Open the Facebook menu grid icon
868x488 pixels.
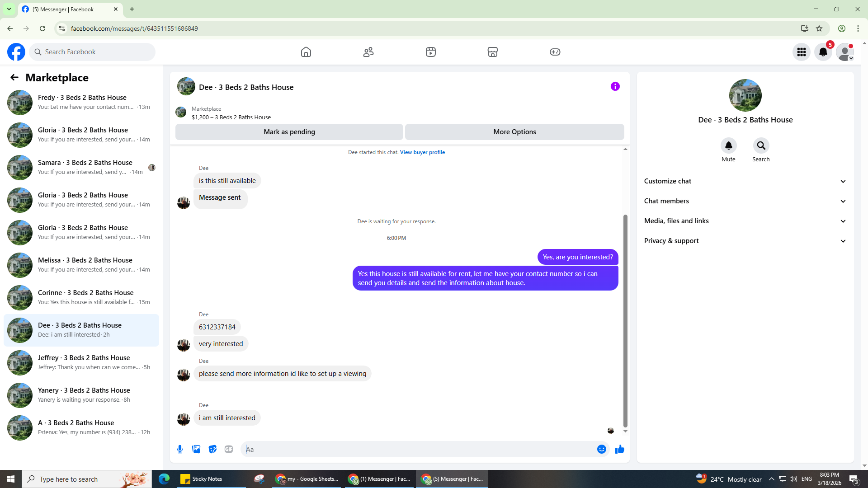point(801,52)
